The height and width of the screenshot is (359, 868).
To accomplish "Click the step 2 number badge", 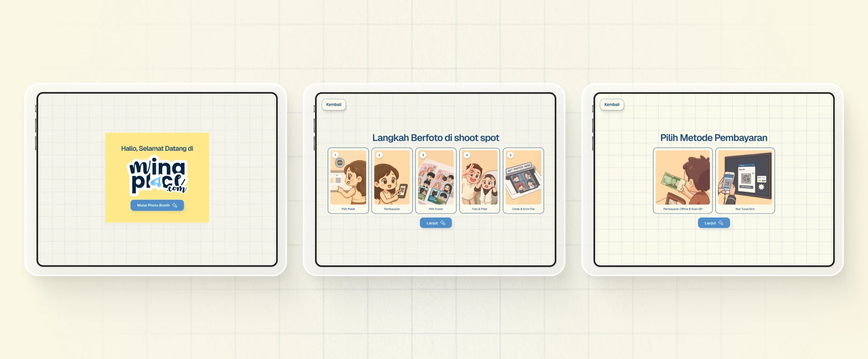I will click(x=379, y=155).
